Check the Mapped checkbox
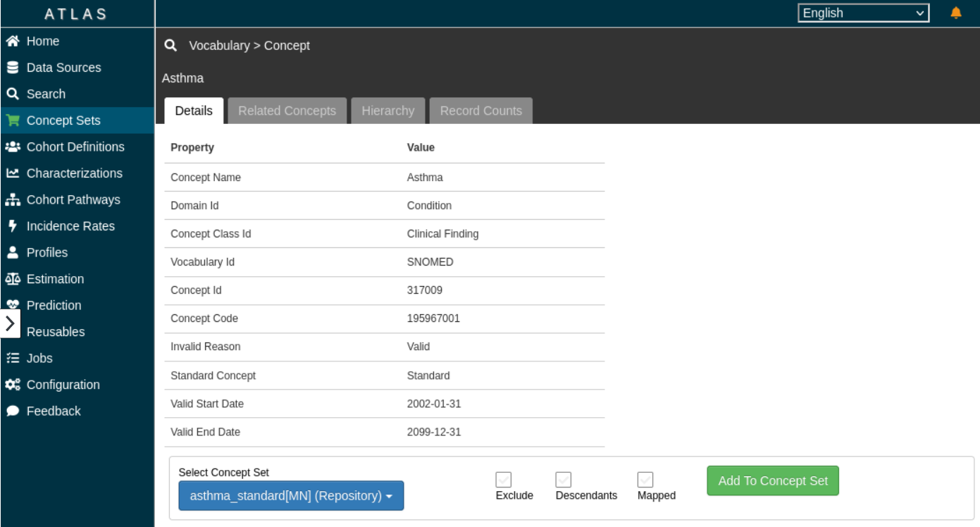This screenshot has height=527, width=980. point(645,480)
